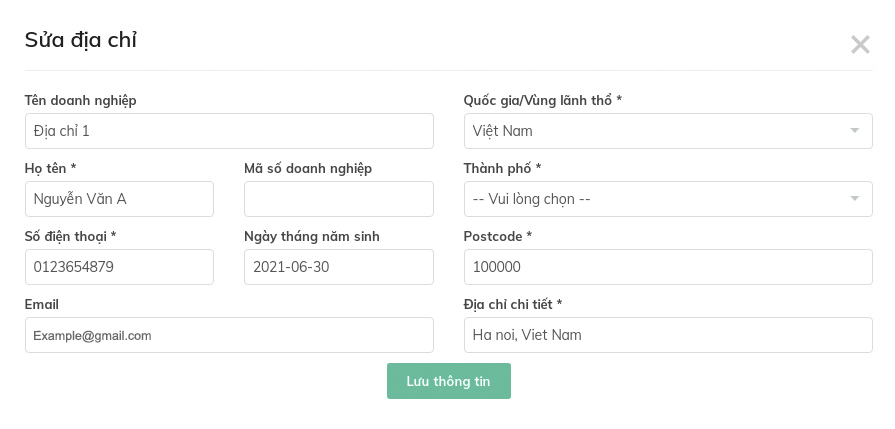Click the Tên doanh nghiệp label text
895x429 pixels.
(80, 100)
